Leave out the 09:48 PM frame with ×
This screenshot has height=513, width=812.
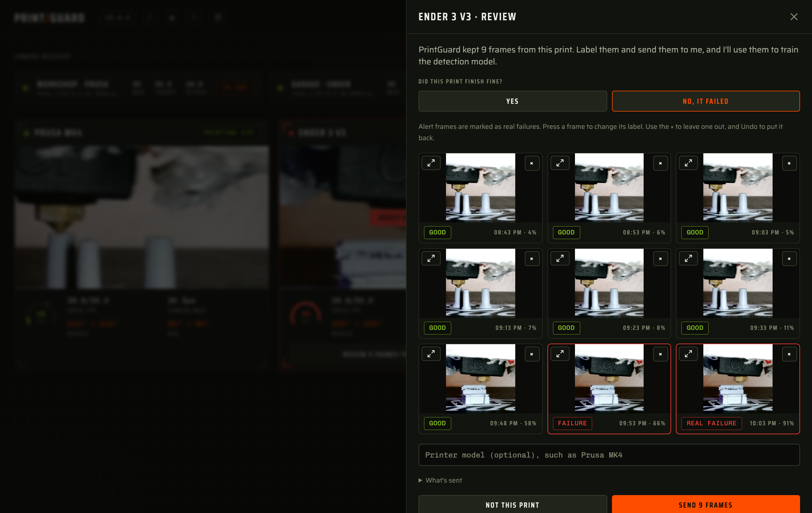pos(532,354)
